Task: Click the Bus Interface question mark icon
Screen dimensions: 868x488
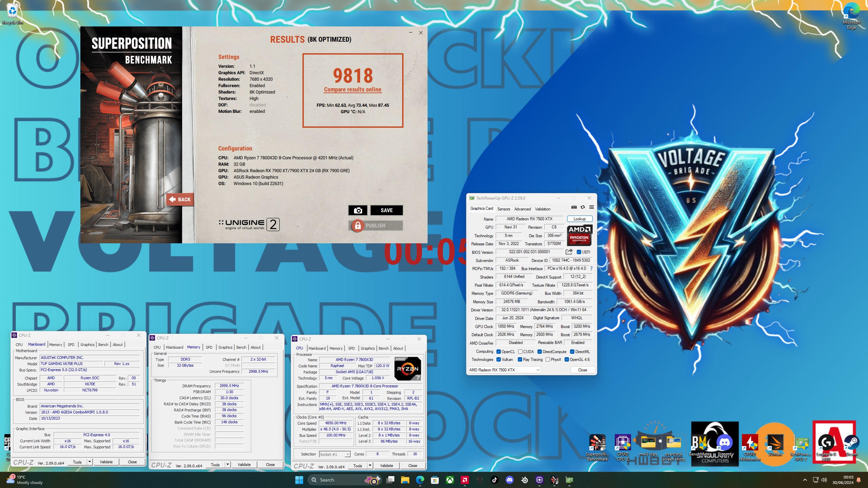Action: click(x=591, y=268)
